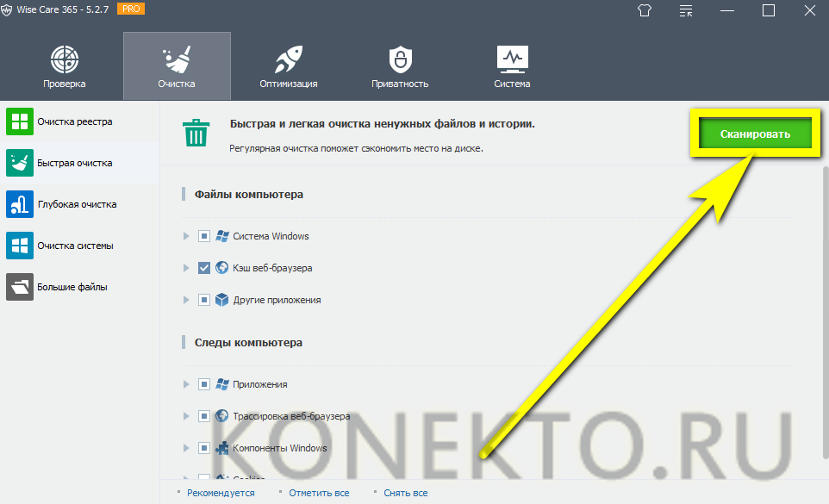The width and height of the screenshot is (829, 504).
Task: Click the Другие приложения cube icon
Action: point(222,300)
